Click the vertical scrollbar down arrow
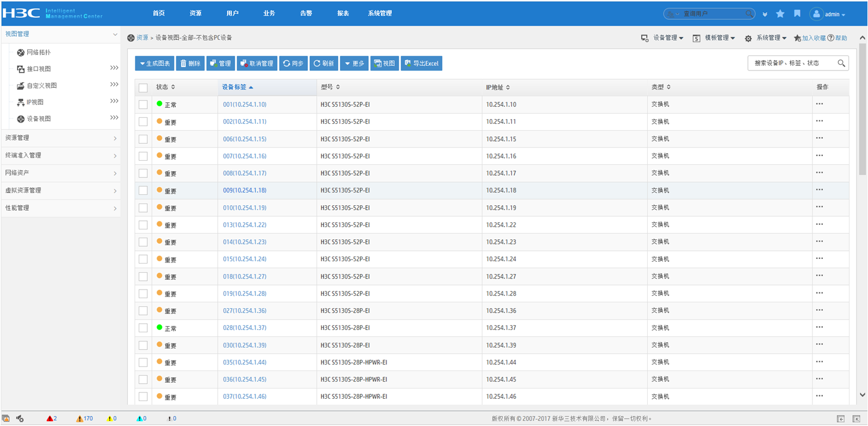The image size is (868, 426). (x=862, y=395)
